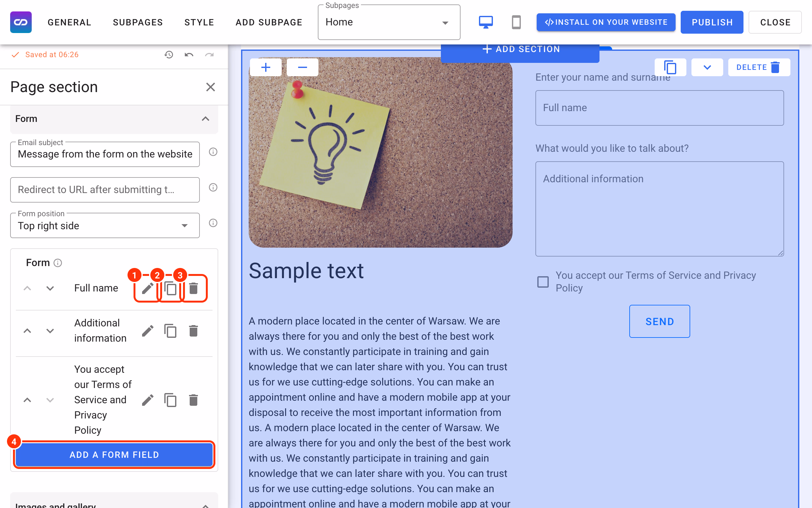Move page section down with chevron
The height and width of the screenshot is (508, 812).
coord(707,67)
